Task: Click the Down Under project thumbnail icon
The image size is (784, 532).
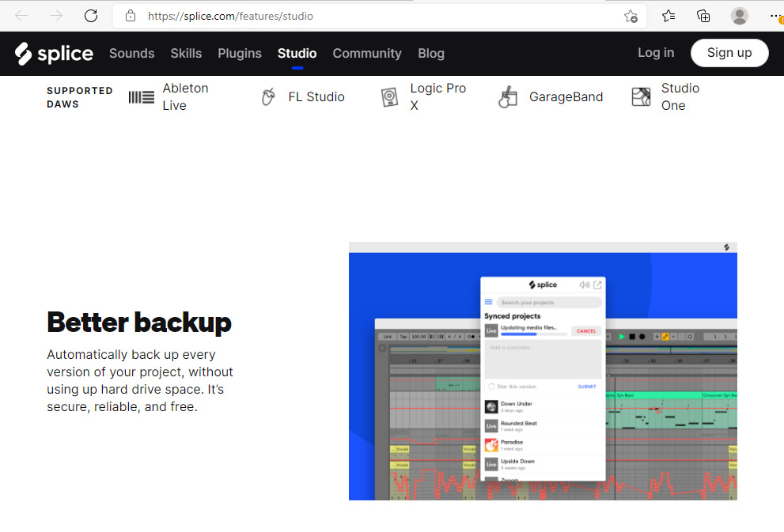Action: (x=491, y=406)
